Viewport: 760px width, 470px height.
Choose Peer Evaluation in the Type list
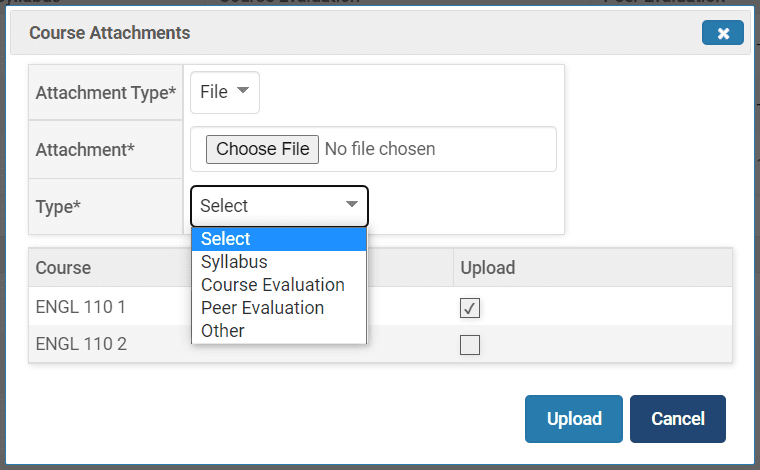(x=263, y=308)
